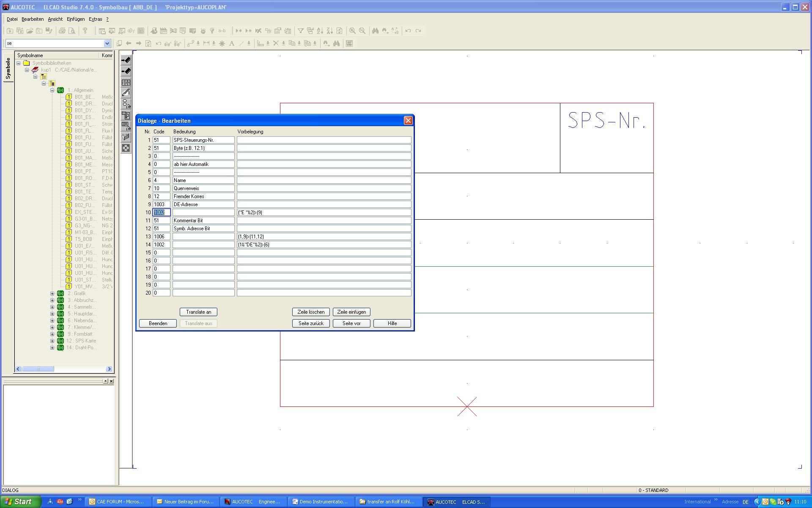The image size is (812, 508).
Task: Click the new document icon at toolbar start
Action: click(x=10, y=31)
